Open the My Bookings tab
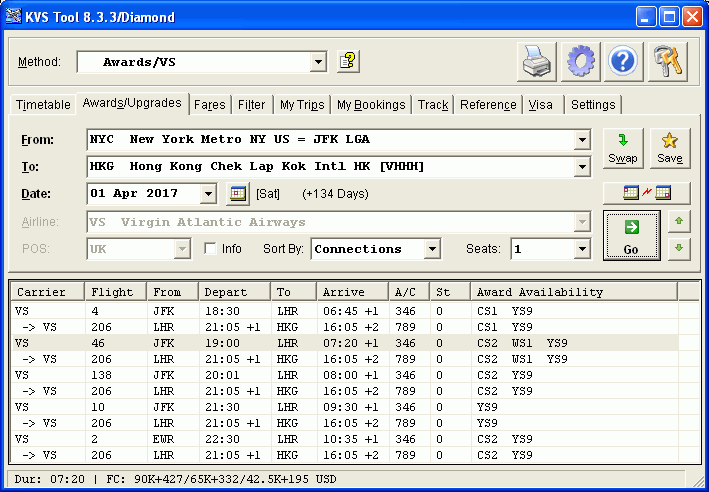 click(371, 104)
